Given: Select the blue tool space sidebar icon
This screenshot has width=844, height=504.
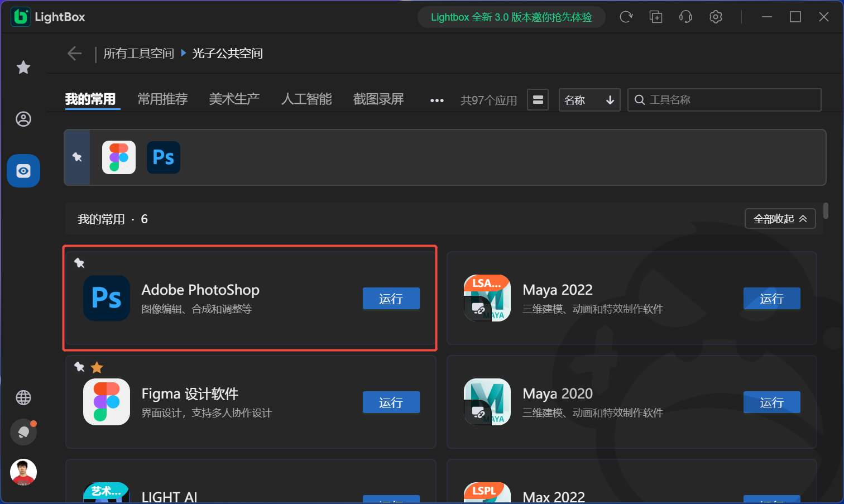Looking at the screenshot, I should 23,171.
